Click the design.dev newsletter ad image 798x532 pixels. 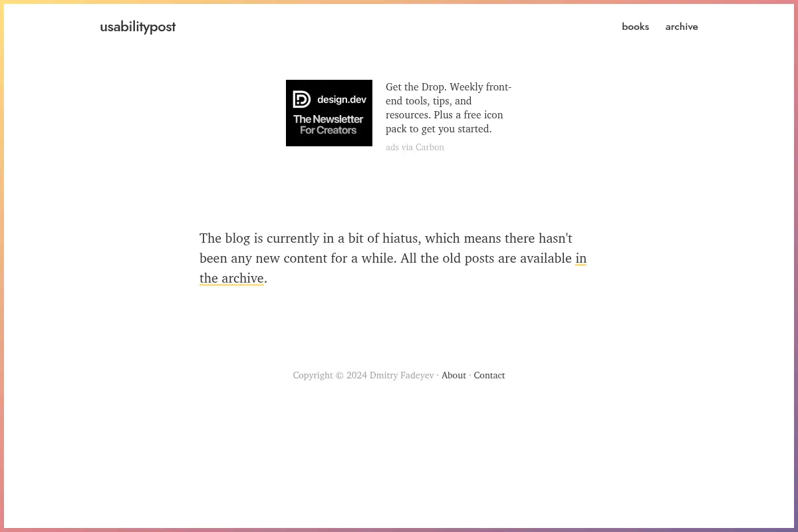[329, 113]
